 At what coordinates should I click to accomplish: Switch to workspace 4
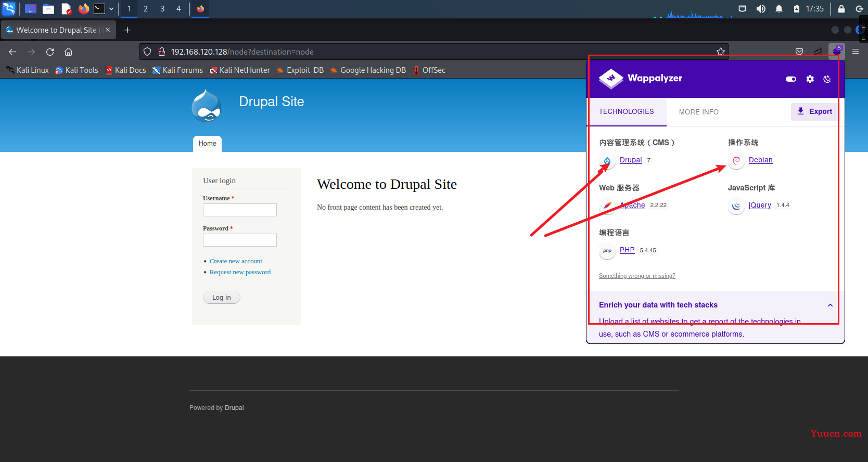178,9
